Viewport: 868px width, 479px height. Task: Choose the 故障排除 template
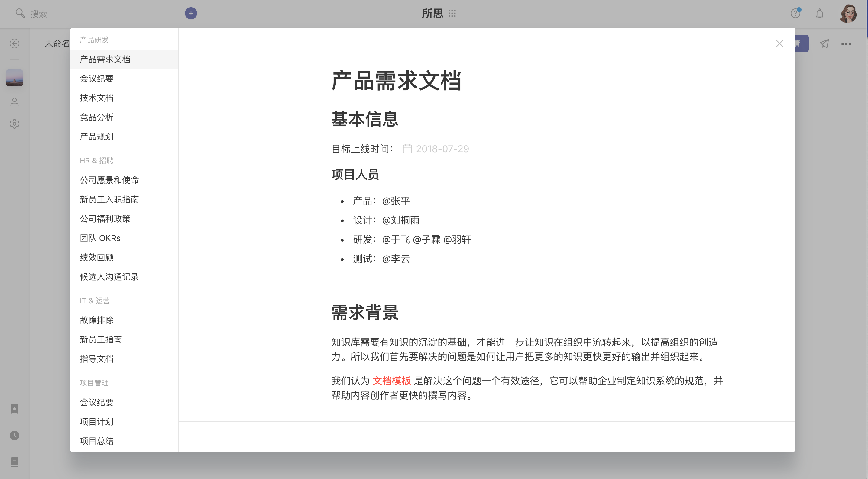pyautogui.click(x=96, y=320)
